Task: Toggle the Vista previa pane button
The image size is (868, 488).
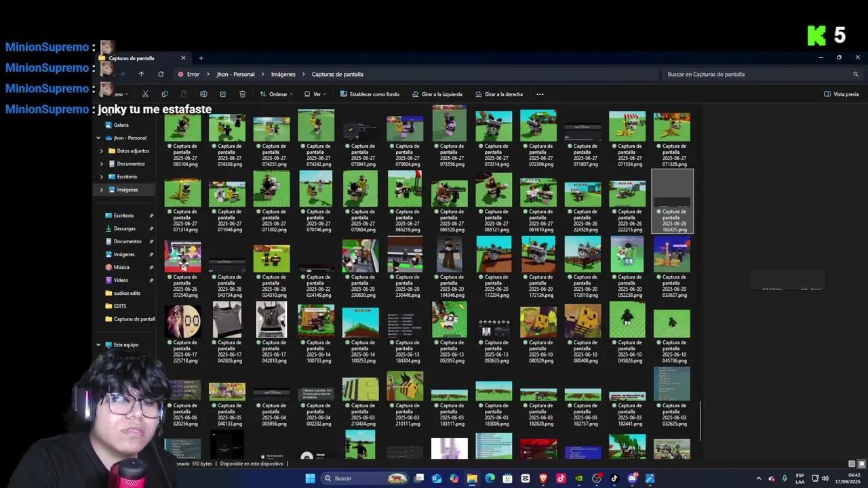Action: coord(842,94)
